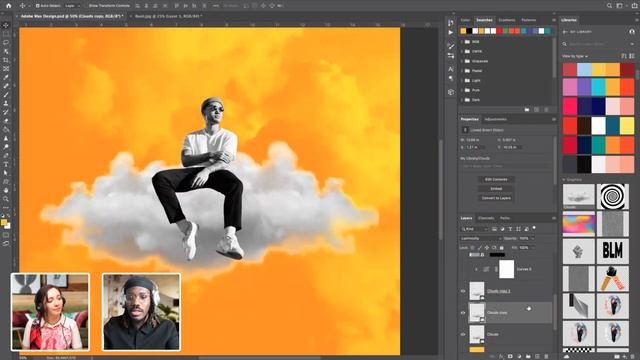
Task: Expand the Light swatch folder
Action: (462, 80)
